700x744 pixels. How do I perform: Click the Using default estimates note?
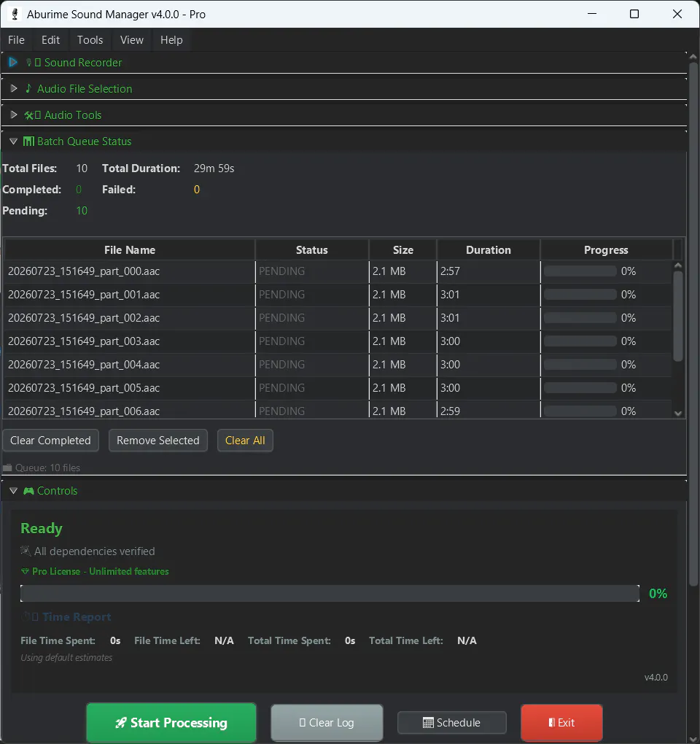coord(66,658)
